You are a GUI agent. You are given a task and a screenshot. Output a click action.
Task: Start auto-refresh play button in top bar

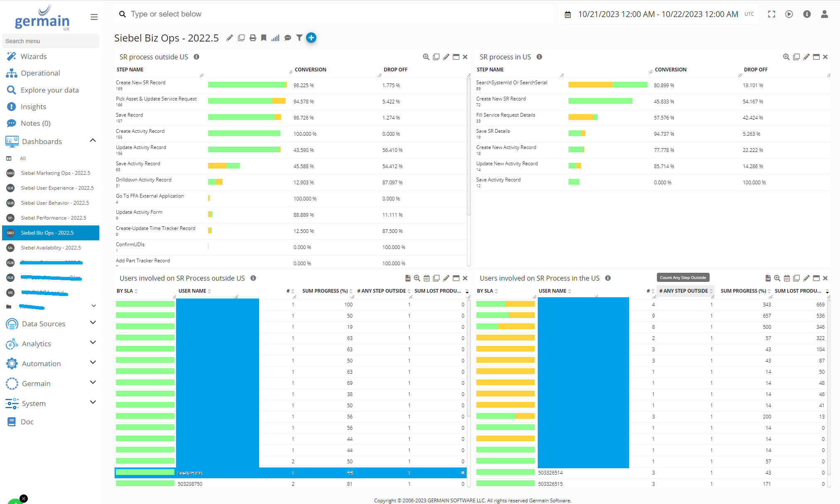[x=789, y=14]
